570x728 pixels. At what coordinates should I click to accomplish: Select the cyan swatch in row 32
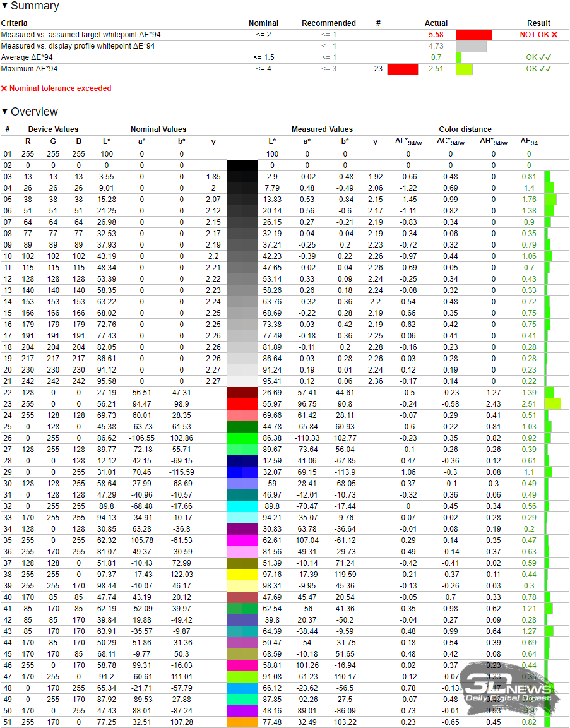(242, 506)
